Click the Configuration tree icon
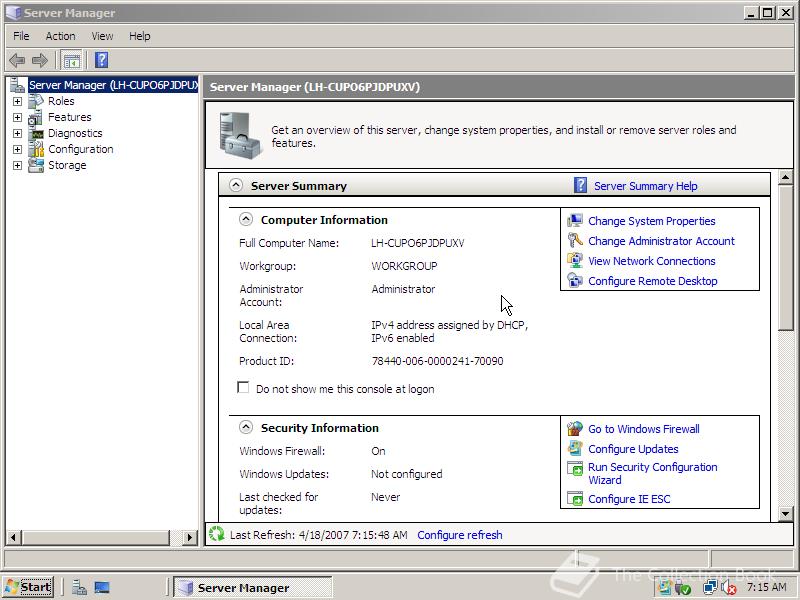Screen dimensions: 800x600 click(36, 149)
